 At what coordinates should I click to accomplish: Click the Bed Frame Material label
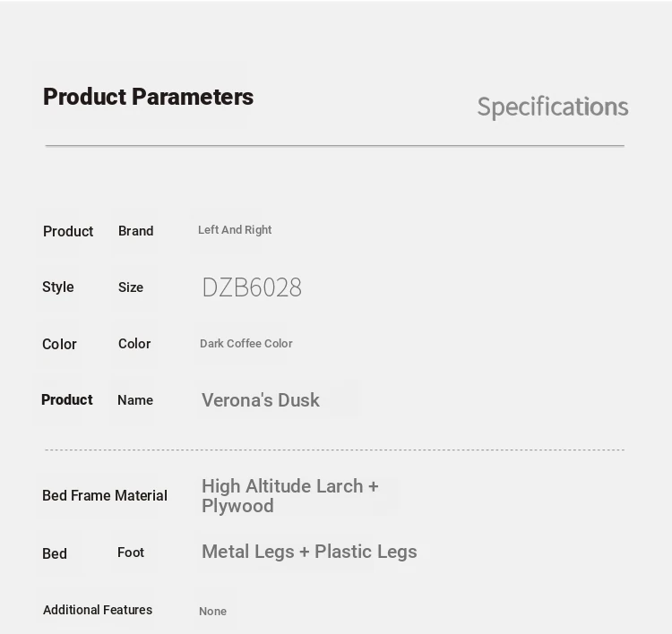105,495
